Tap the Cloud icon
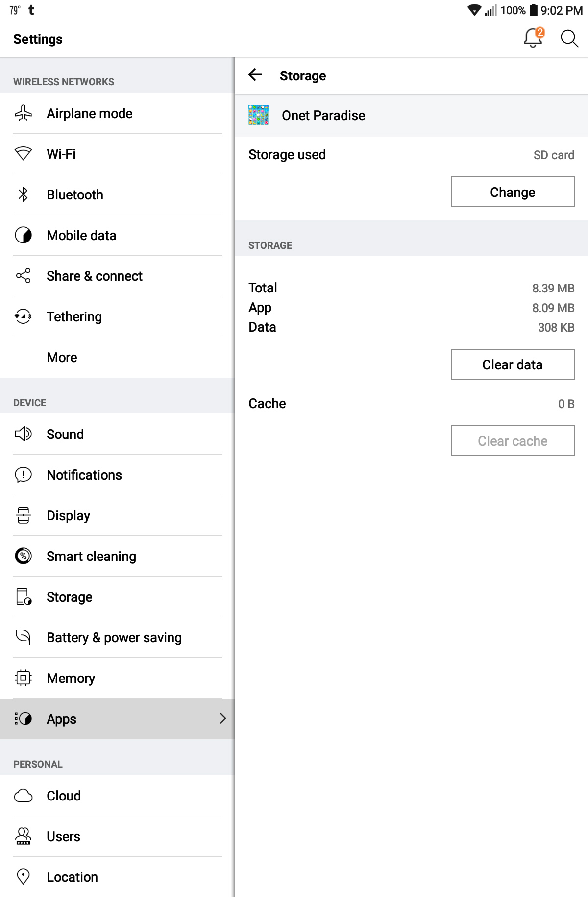The width and height of the screenshot is (588, 897). (23, 796)
